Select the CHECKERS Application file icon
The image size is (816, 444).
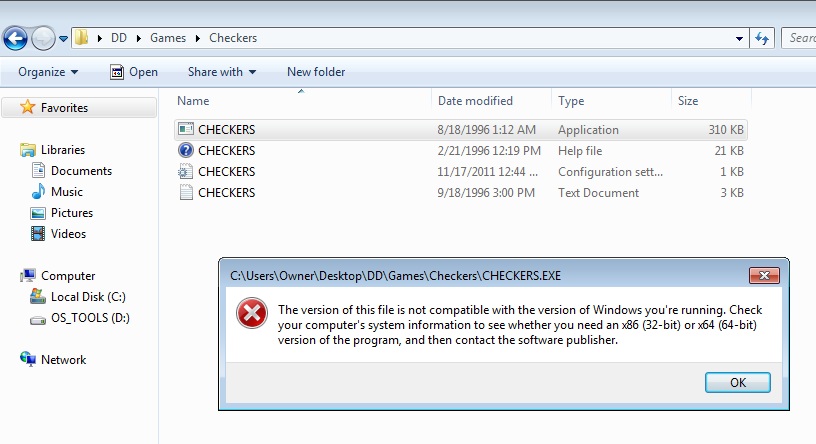point(186,129)
